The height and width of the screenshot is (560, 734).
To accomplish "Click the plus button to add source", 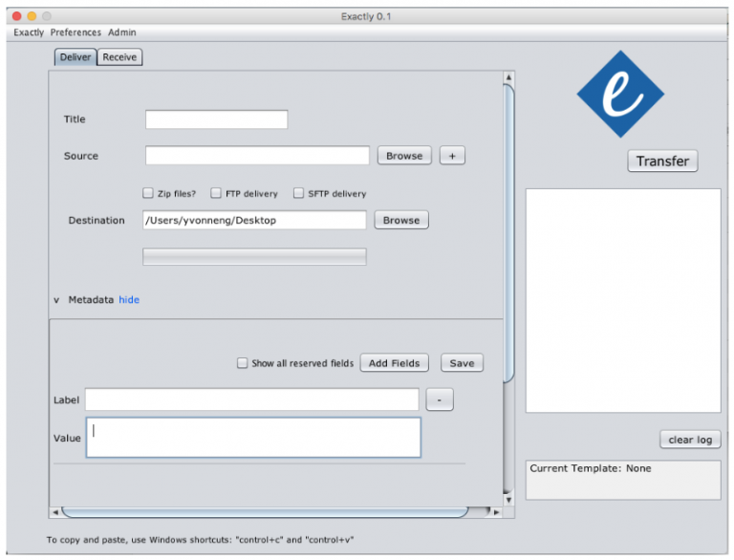I will 452,156.
